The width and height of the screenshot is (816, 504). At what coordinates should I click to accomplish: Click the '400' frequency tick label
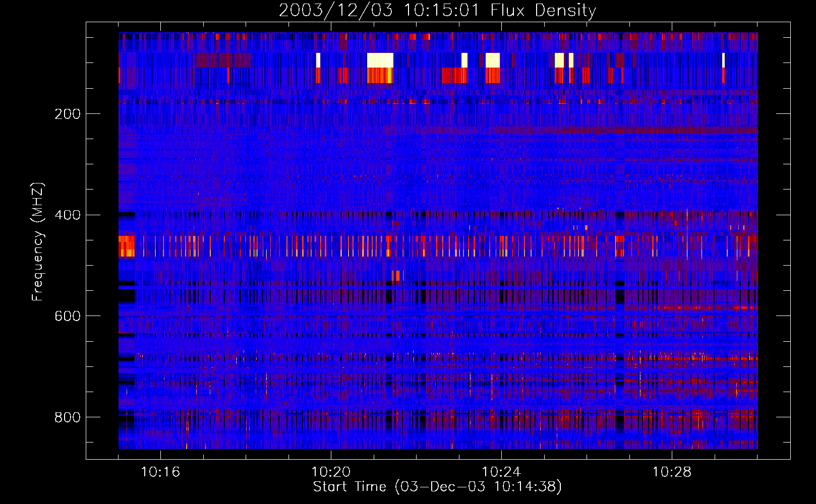(68, 215)
